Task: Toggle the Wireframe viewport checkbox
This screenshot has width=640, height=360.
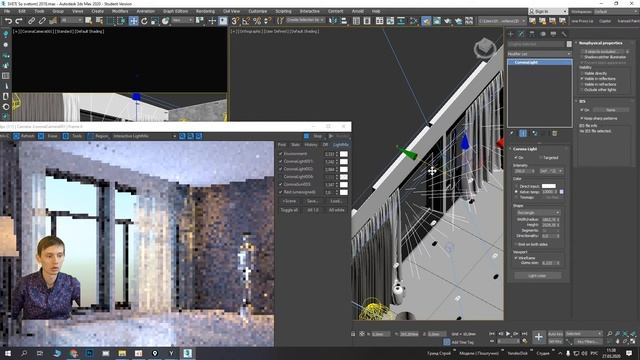Action: tap(516, 258)
